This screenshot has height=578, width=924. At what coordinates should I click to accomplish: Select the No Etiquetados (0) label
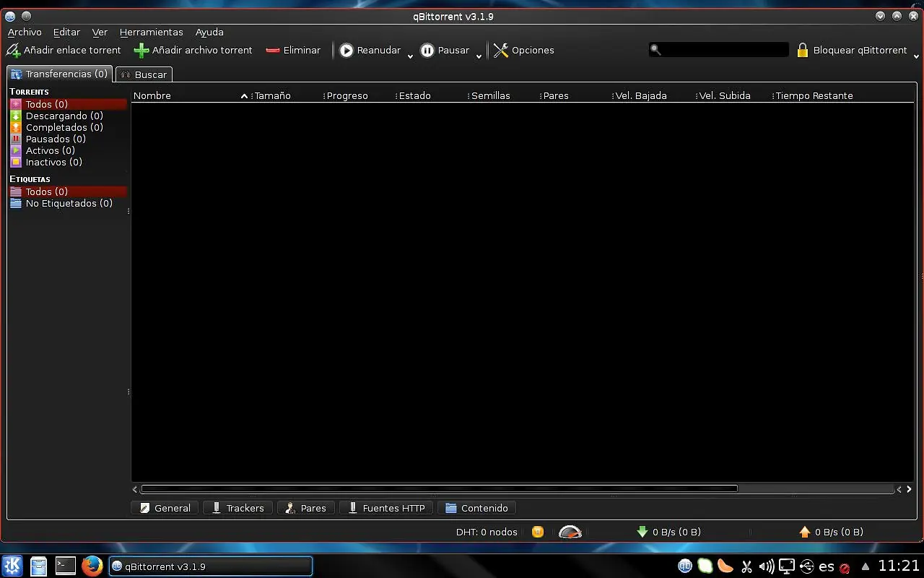pyautogui.click(x=68, y=203)
